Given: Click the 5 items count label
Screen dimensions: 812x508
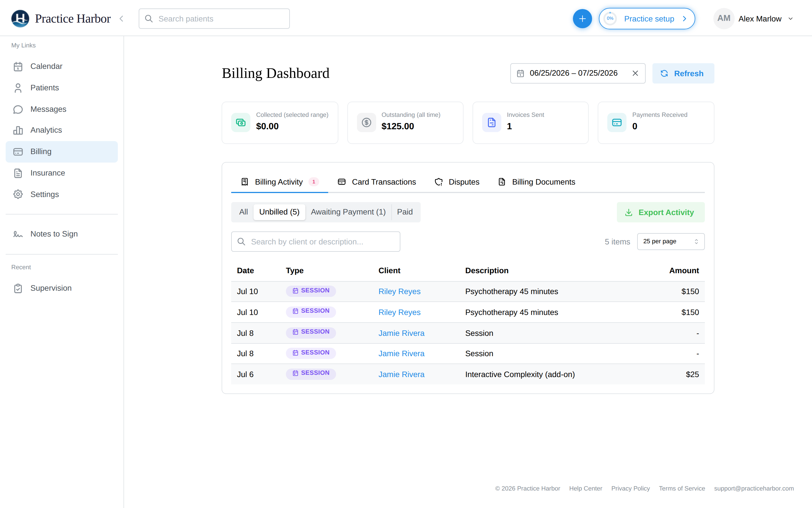Looking at the screenshot, I should tap(617, 242).
